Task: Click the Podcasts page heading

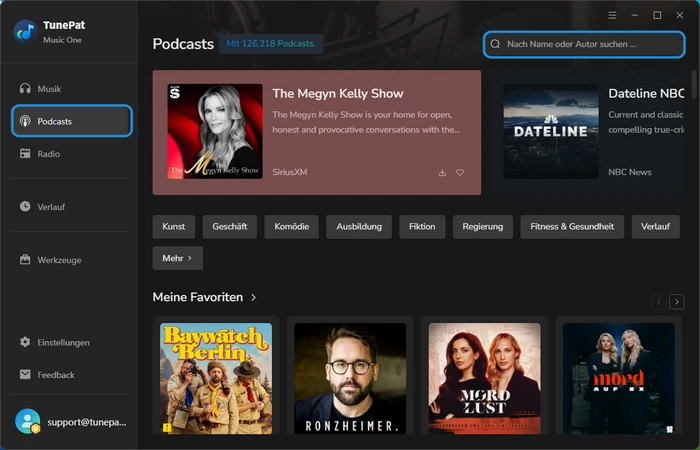Action: click(x=183, y=44)
